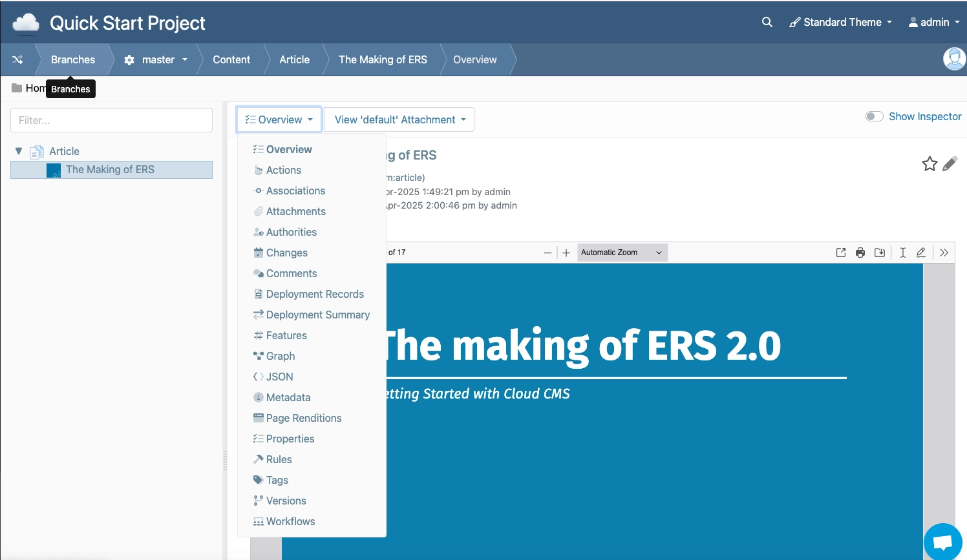Image resolution: width=967 pixels, height=560 pixels.
Task: Expand the View 'default' Attachment dropdown
Action: click(399, 119)
